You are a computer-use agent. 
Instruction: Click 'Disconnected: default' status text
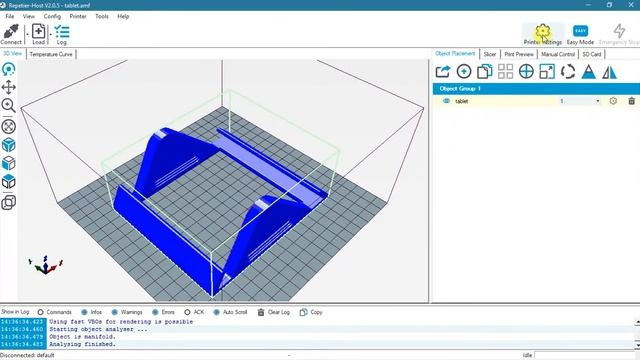point(27,356)
